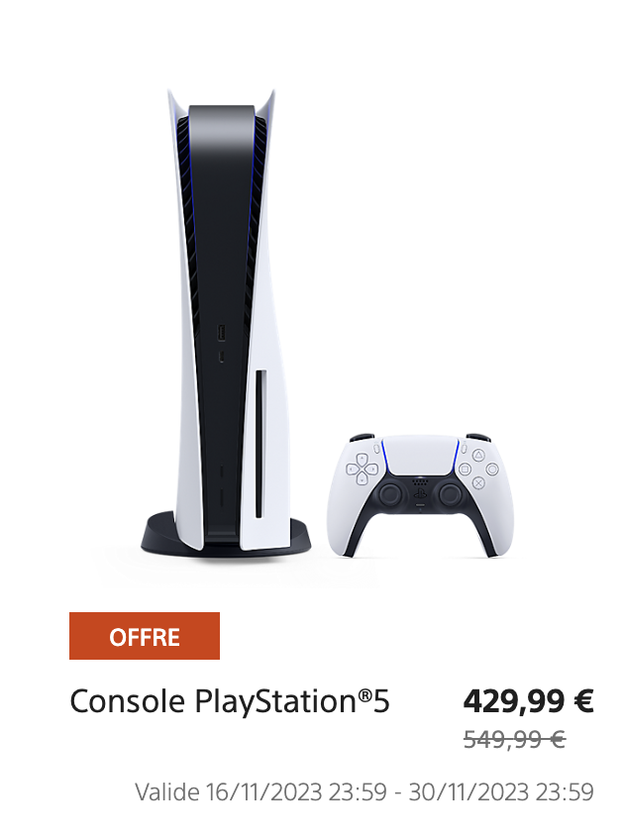Click the PS logo button on the controller
This screenshot has height=840, width=624.
click(421, 493)
